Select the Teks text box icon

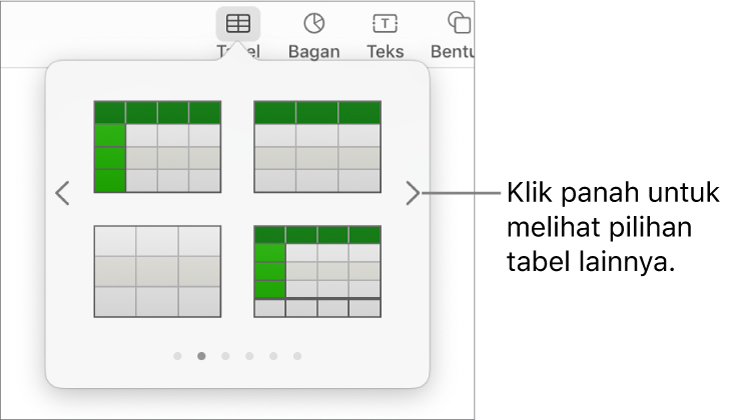tap(385, 23)
